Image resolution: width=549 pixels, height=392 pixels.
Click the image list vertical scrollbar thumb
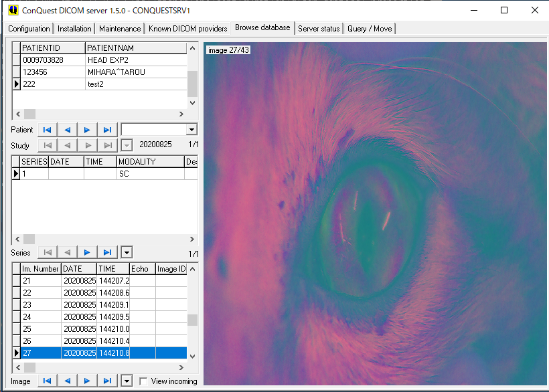coord(192,320)
